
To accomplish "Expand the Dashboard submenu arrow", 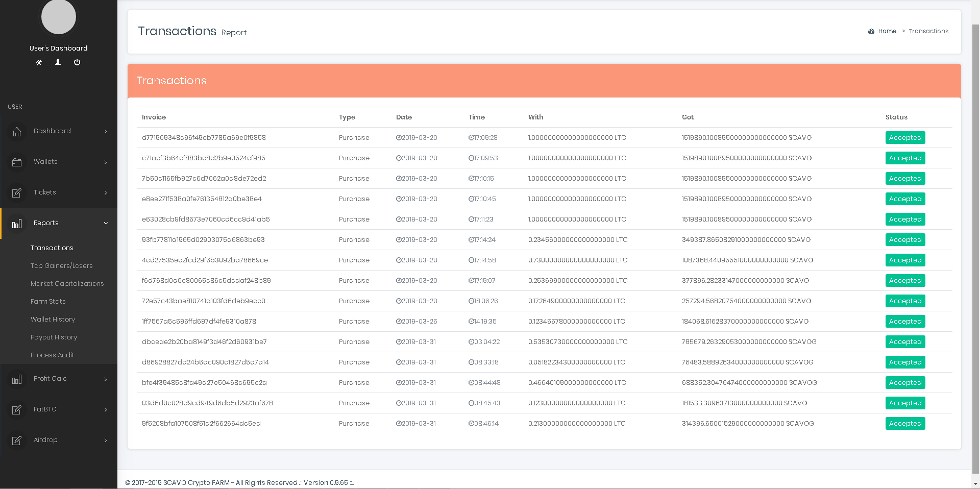I will (106, 132).
